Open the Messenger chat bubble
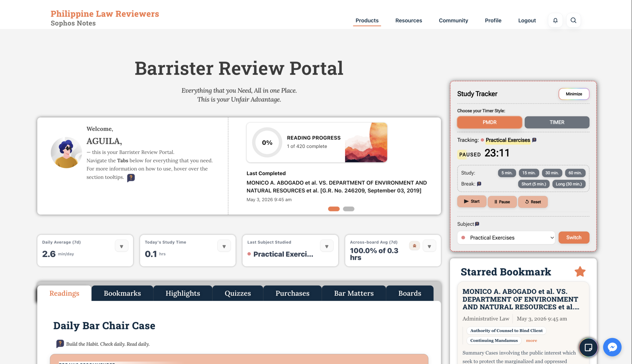 pos(612,347)
